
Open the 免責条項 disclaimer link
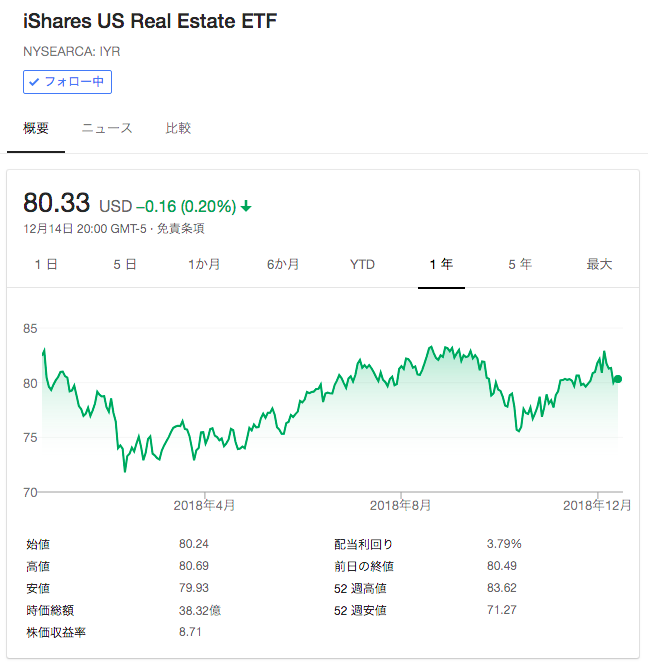tap(181, 229)
